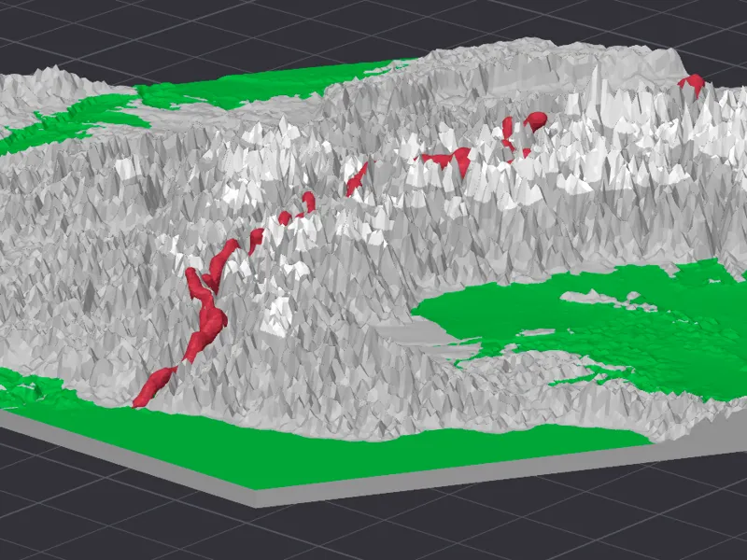Click the longest red trail segment on slope
Screen dimensions: 747x560
[x=205, y=315]
